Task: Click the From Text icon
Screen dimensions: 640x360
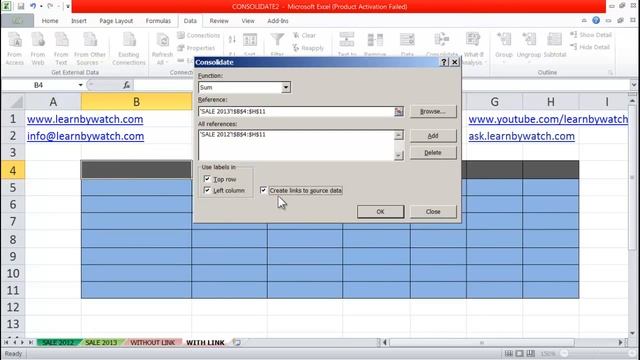Action: [x=61, y=49]
